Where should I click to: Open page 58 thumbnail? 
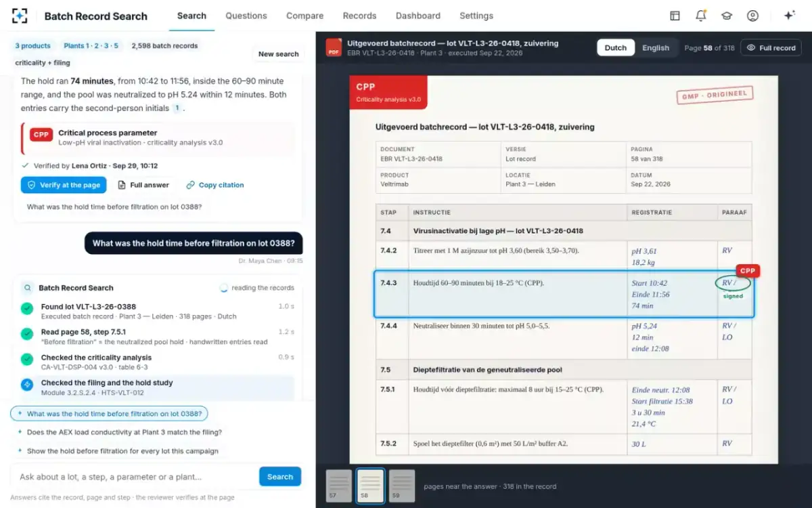(371, 486)
